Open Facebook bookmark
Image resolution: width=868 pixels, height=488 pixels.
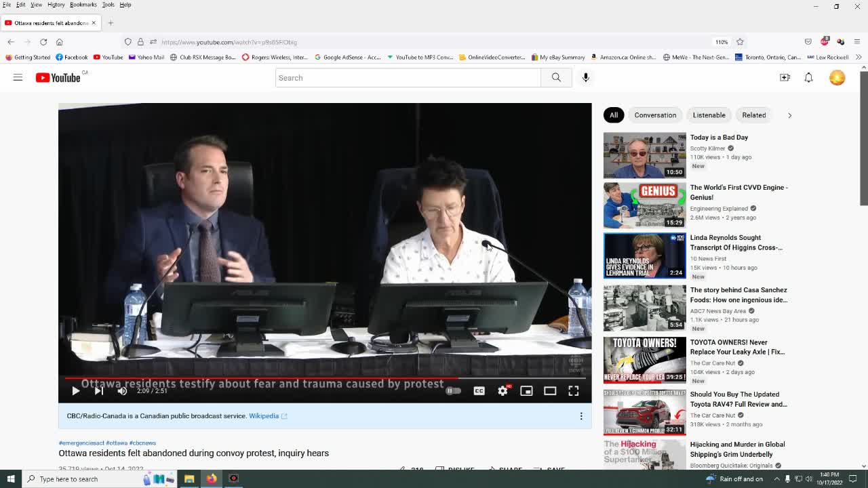[72, 58]
